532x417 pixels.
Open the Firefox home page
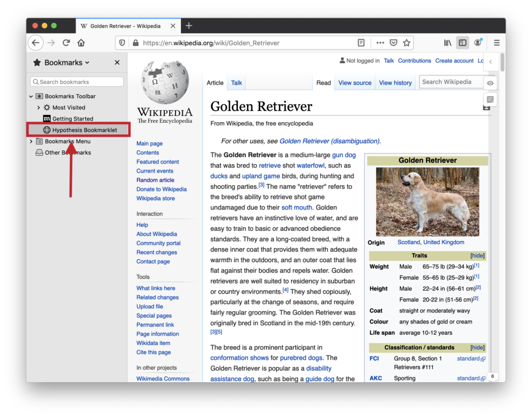coord(81,43)
